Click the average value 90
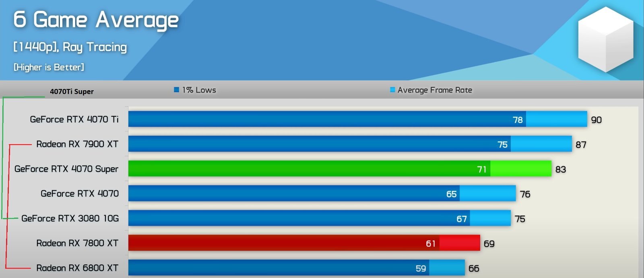This screenshot has height=278, width=644. click(x=597, y=120)
